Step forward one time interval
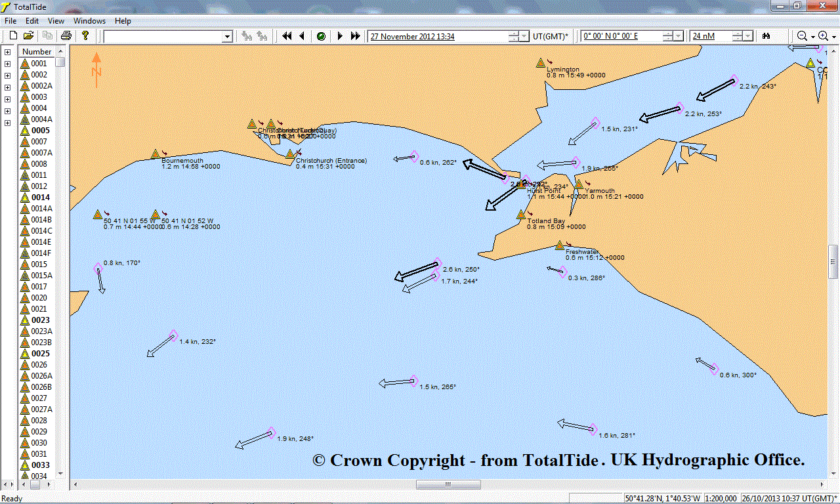Screen dimensions: 840x504 340,36
